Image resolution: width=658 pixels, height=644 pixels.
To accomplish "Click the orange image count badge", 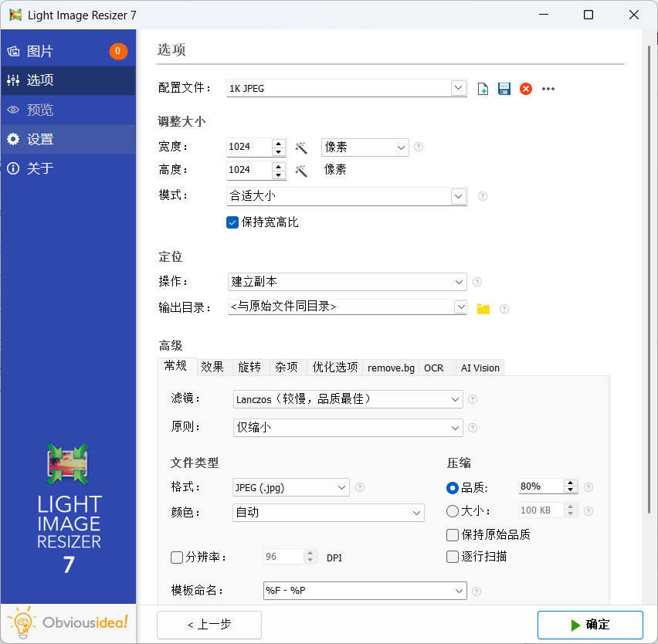I will pyautogui.click(x=118, y=51).
